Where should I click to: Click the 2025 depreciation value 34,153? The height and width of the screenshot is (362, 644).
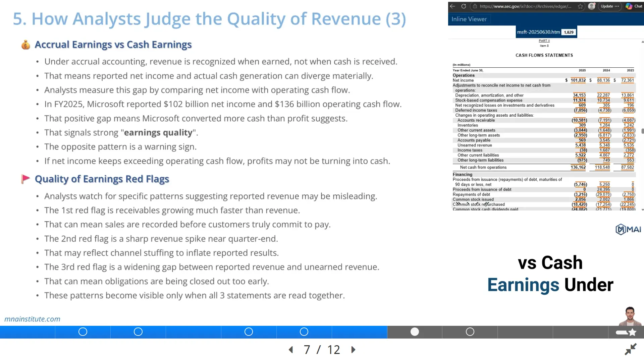579,95
